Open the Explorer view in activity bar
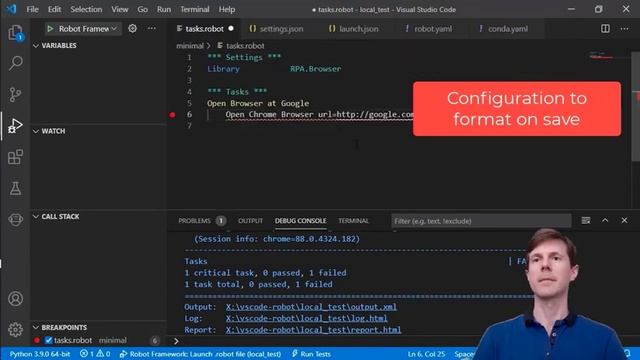 [x=16, y=32]
